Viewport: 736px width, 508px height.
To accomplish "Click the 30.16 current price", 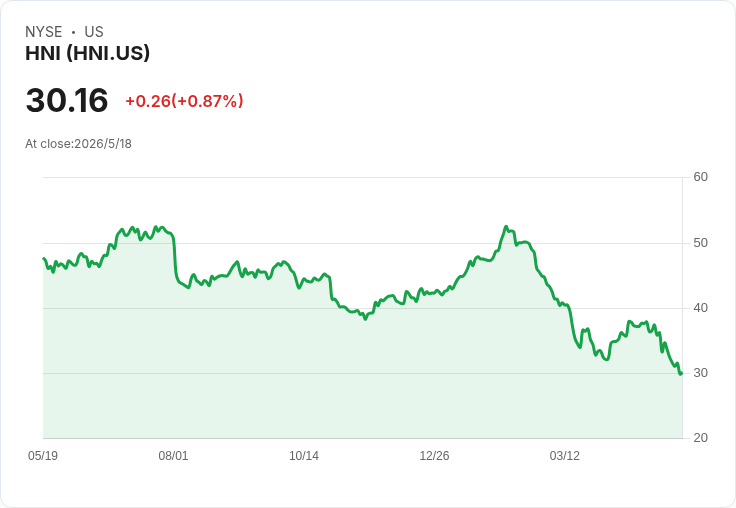I will click(x=67, y=100).
